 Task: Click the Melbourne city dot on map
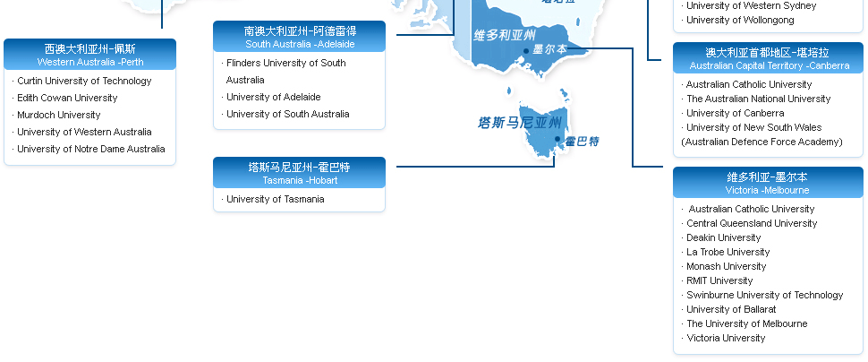coord(526,51)
